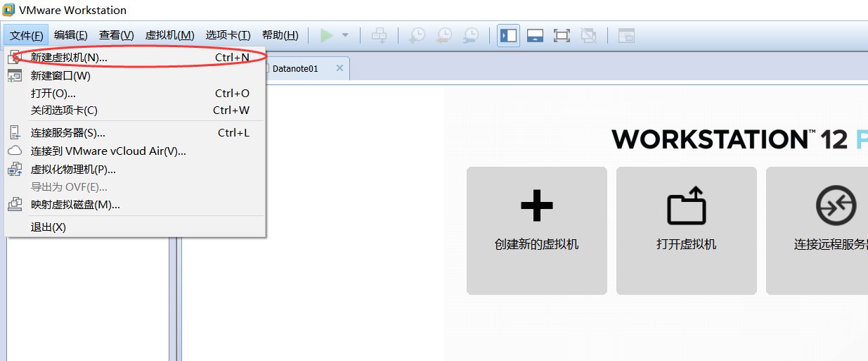This screenshot has width=868, height=361.
Task: Click the 打开虚拟机 tile
Action: coord(687,231)
